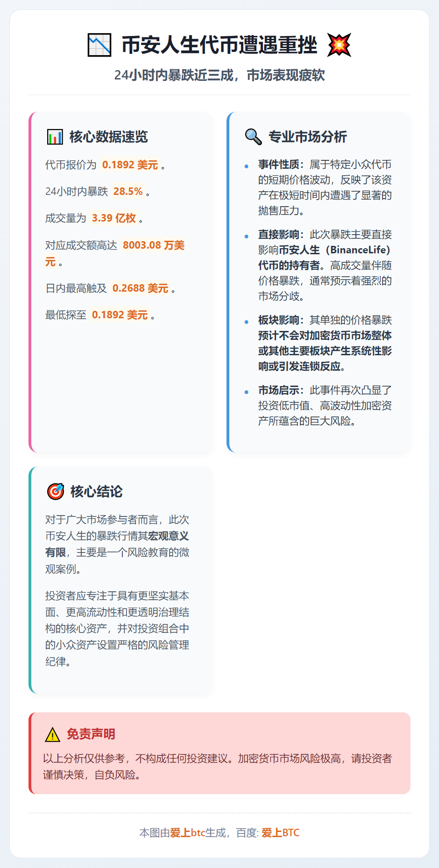Click the heading 核心数据速览

[108, 137]
